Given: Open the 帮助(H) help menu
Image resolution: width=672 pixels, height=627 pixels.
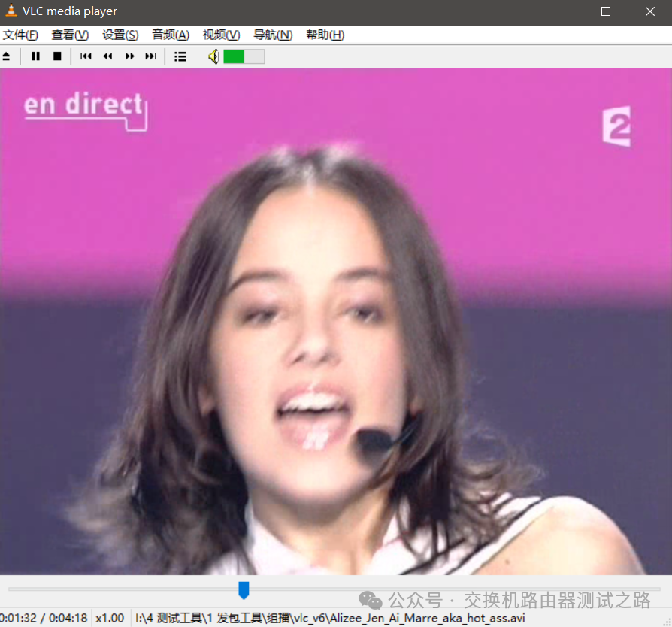Looking at the screenshot, I should [x=325, y=35].
